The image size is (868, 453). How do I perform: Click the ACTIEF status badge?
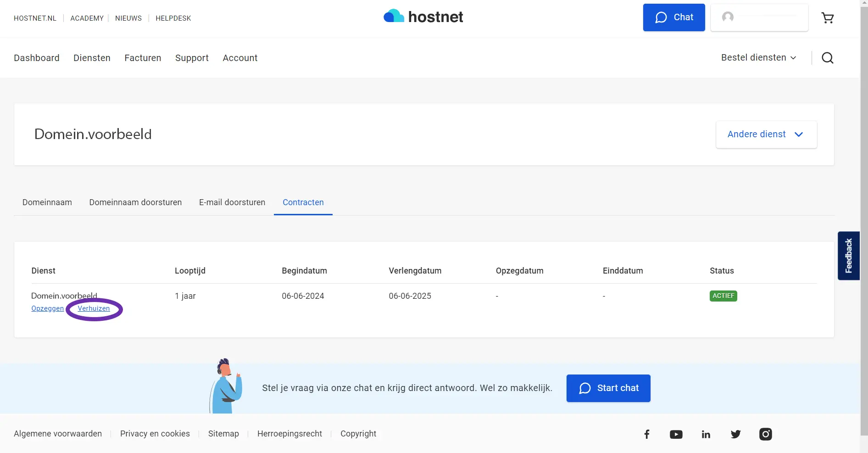(x=723, y=296)
